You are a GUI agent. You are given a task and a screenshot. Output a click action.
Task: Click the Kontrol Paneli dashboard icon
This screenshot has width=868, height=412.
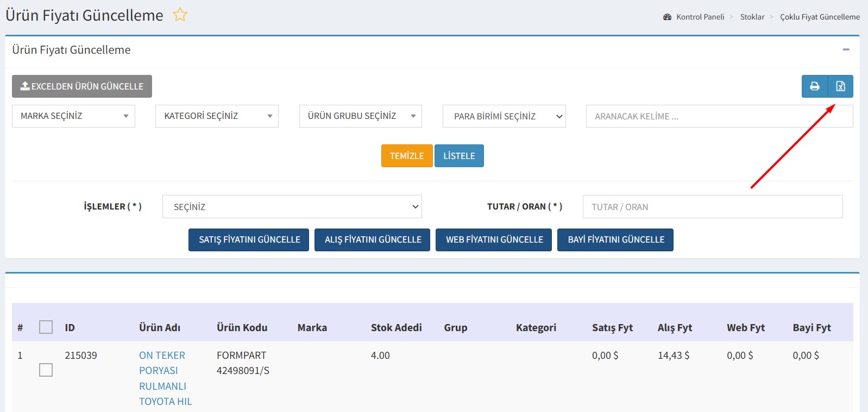click(x=667, y=17)
